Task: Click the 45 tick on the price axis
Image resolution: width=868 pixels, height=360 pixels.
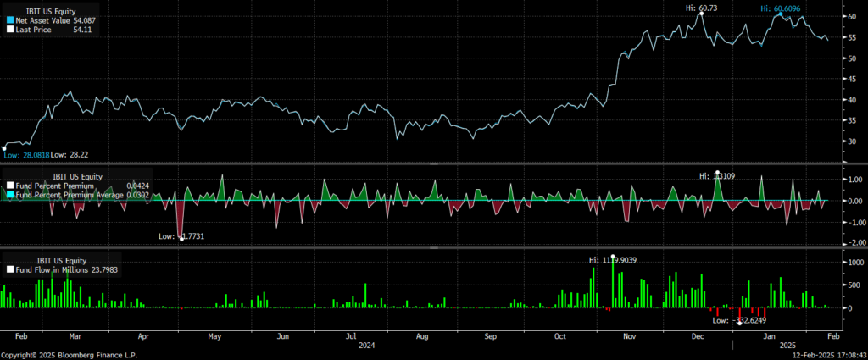Action: coord(852,79)
